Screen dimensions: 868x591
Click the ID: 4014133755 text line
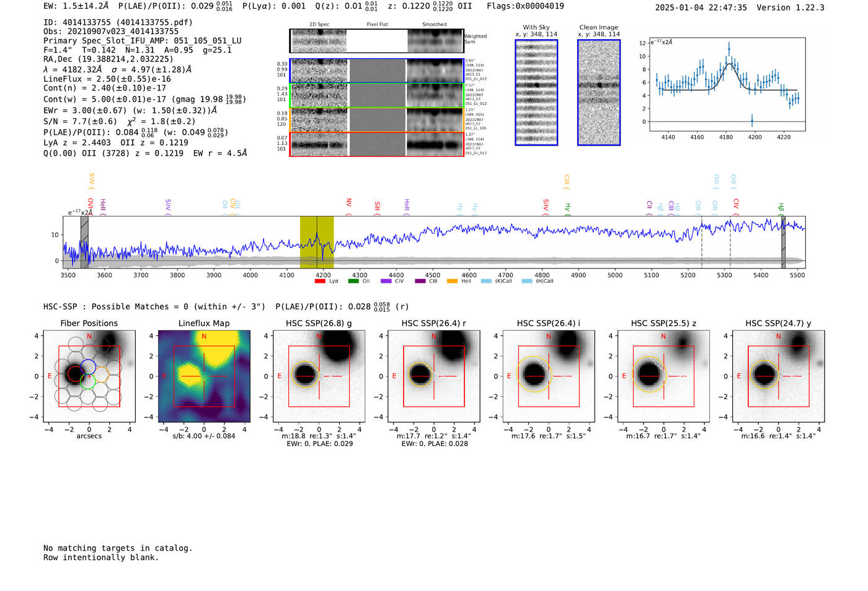point(118,22)
